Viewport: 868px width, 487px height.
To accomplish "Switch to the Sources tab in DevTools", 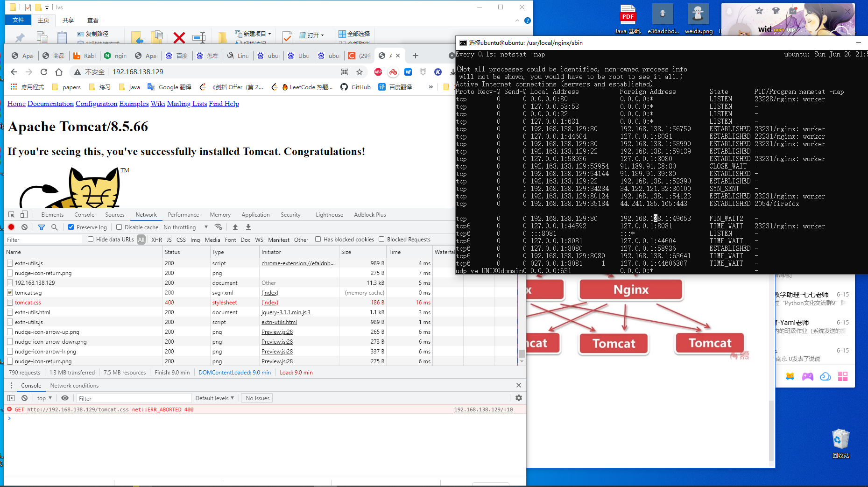I will 115,215.
